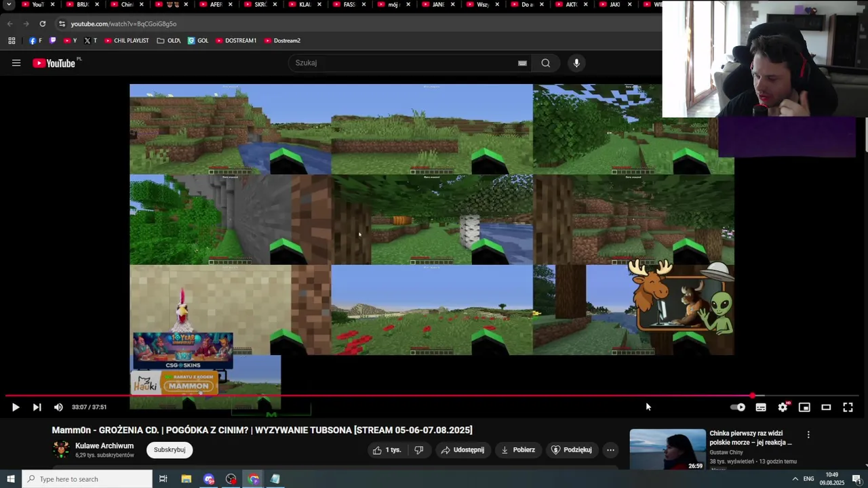Screen dimensions: 868x488
Task: Open File Explorer from the taskbar
Action: (186, 479)
